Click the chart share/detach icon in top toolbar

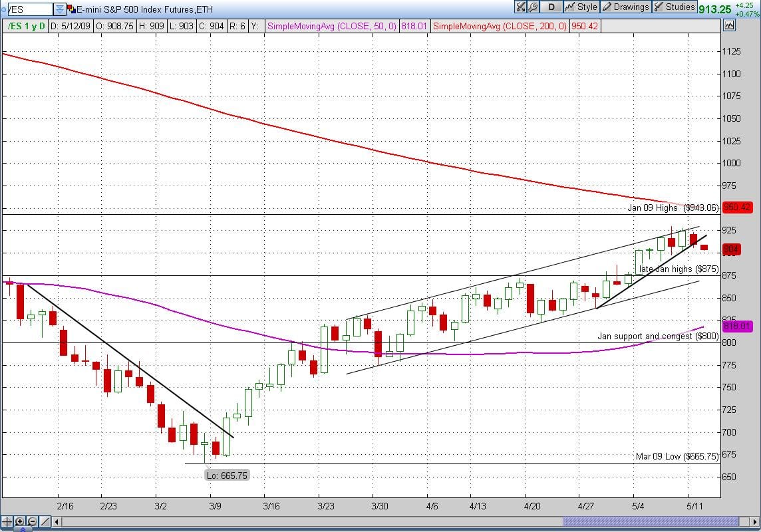(521, 7)
